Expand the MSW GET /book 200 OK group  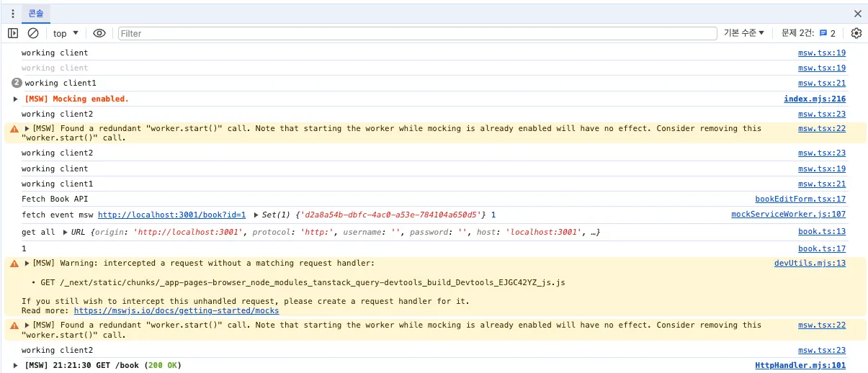pyautogui.click(x=16, y=365)
